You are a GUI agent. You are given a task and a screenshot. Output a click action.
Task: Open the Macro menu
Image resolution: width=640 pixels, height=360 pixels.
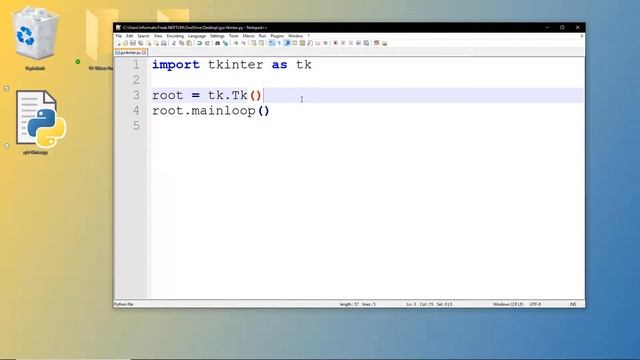point(249,36)
